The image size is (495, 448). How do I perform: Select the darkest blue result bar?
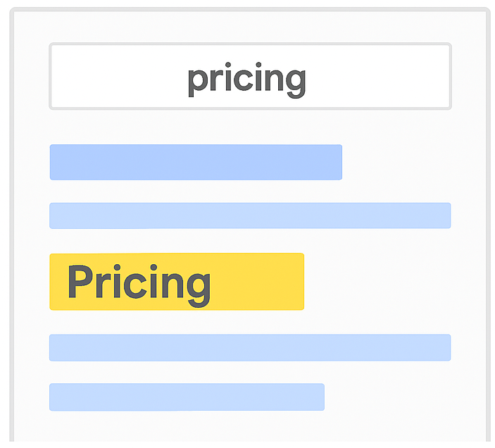click(195, 162)
